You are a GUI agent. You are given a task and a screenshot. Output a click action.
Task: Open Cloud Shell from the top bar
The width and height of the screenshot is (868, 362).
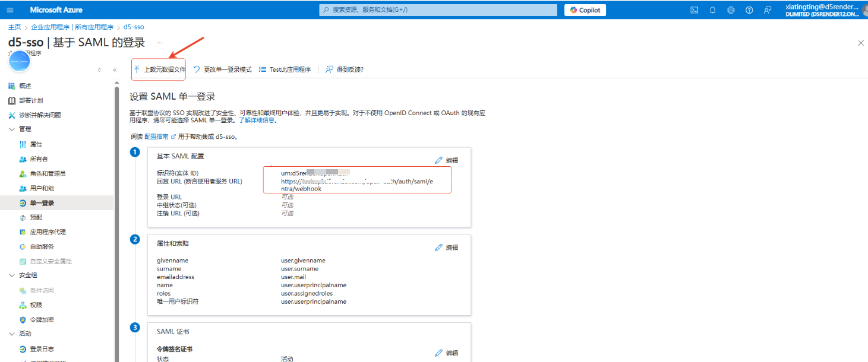(x=694, y=10)
